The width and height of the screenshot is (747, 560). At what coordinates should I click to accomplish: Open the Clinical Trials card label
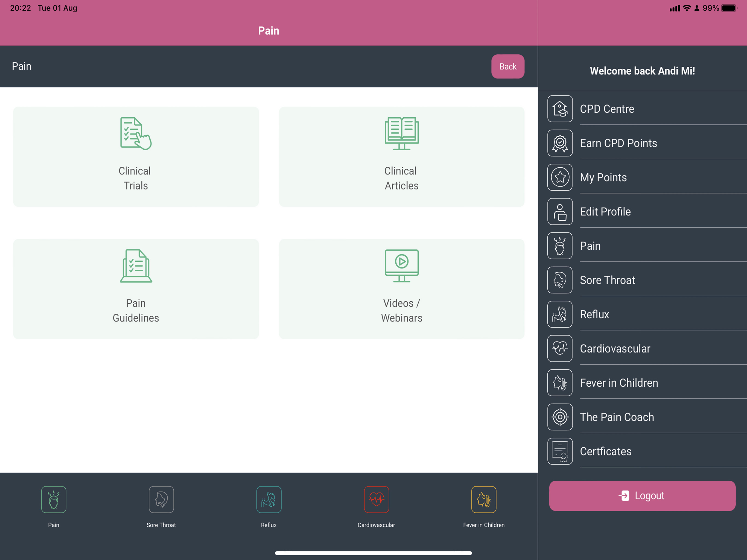pos(135,178)
